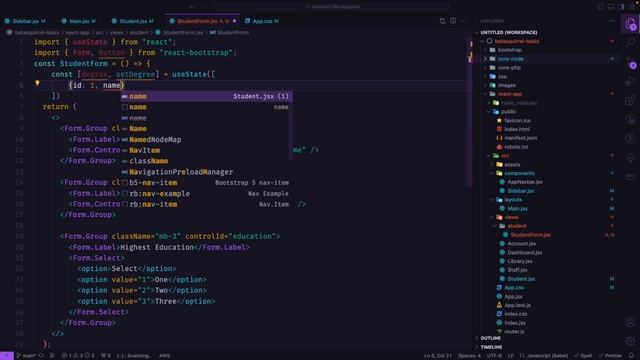Image resolution: width=640 pixels, height=360 pixels.
Task: Click the lightbulb code action icon
Action: [37, 83]
